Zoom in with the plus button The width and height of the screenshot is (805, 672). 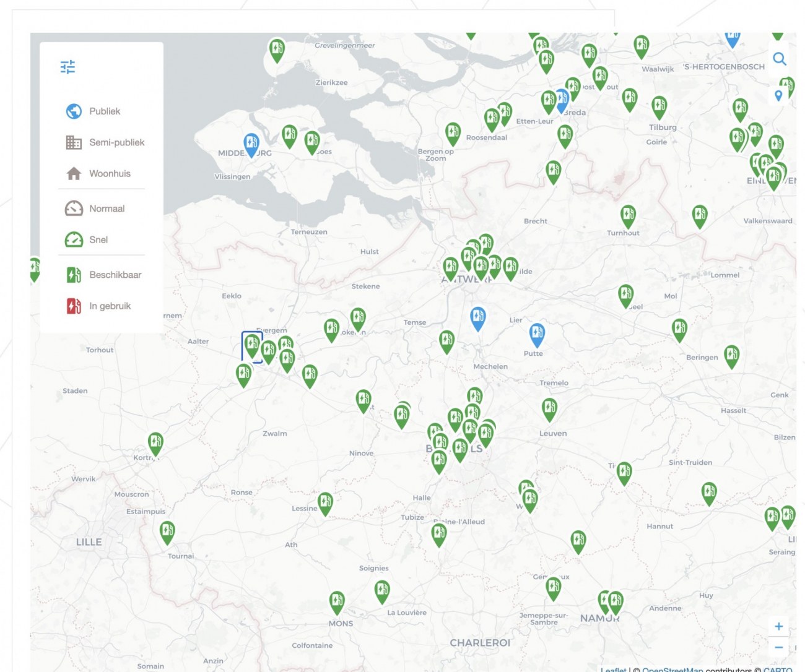tap(779, 626)
